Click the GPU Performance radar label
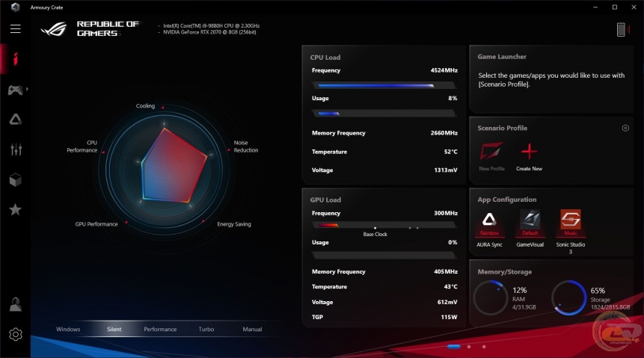 click(x=96, y=224)
